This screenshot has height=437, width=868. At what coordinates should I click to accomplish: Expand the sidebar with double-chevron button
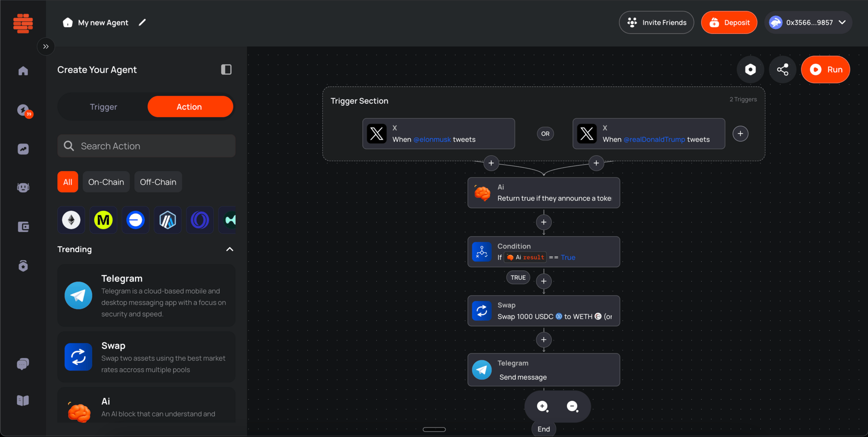pyautogui.click(x=46, y=47)
